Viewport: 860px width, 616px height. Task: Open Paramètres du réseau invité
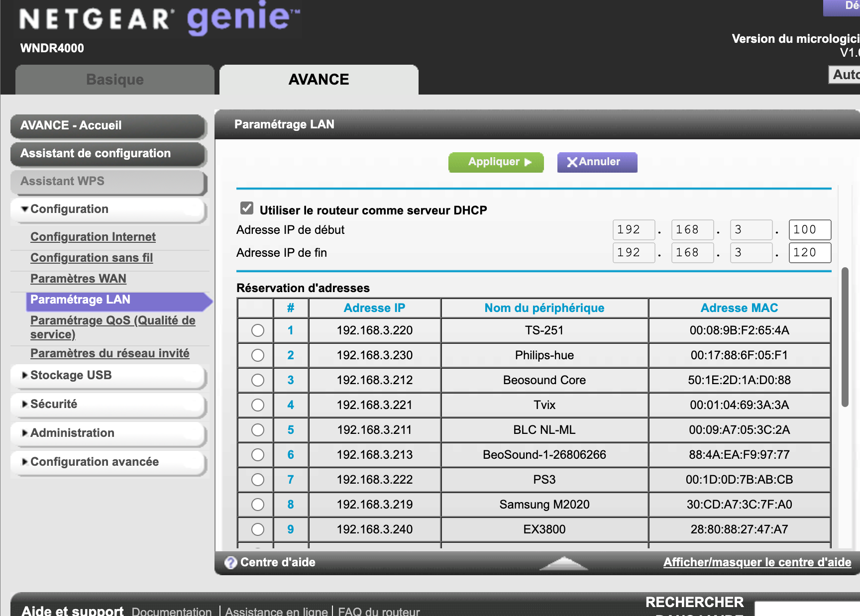click(110, 353)
